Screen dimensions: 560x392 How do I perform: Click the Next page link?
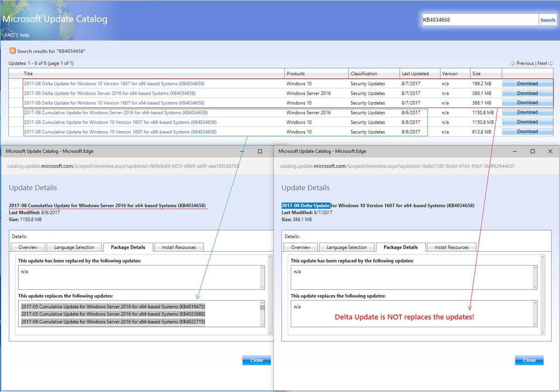[x=542, y=63]
